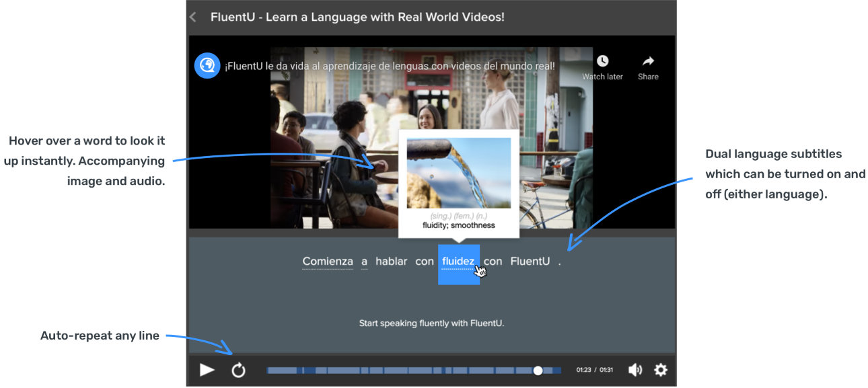Open the settings gear menu

[661, 370]
